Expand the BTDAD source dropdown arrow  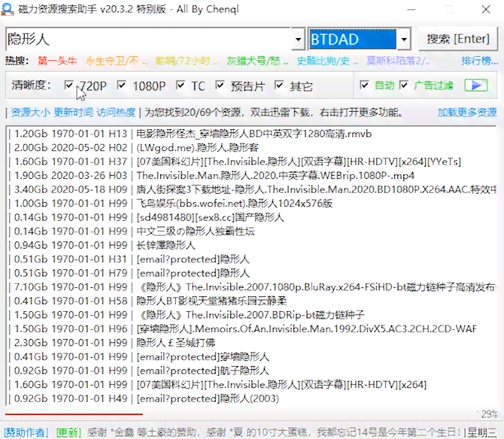tap(404, 39)
